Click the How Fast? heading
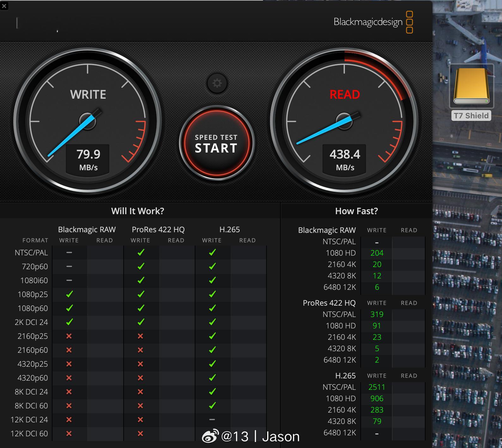Viewport: 502px width, 448px height. pyautogui.click(x=357, y=211)
